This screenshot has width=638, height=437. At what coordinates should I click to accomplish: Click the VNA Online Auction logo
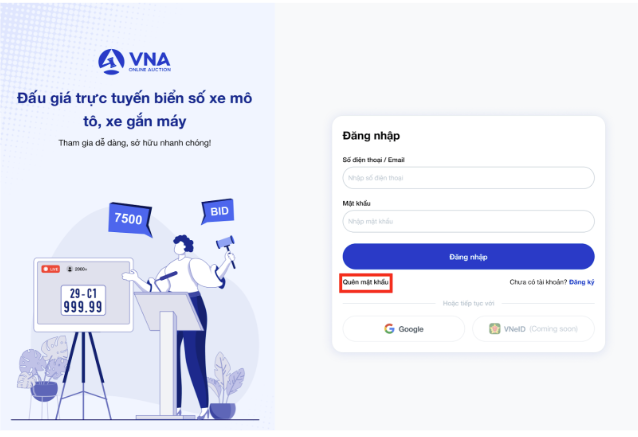pos(134,62)
